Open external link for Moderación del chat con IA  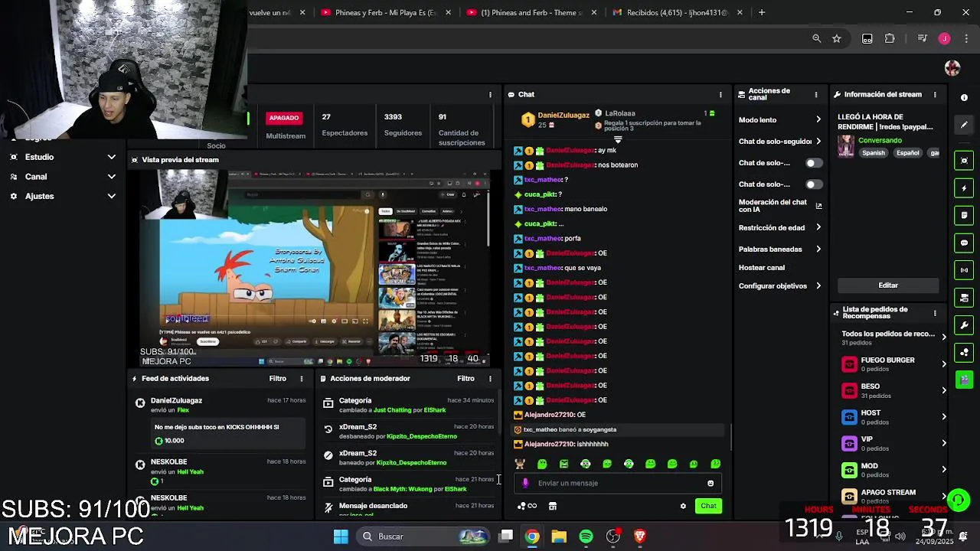[x=818, y=206]
